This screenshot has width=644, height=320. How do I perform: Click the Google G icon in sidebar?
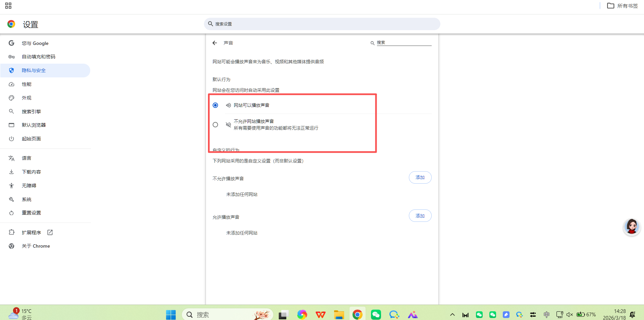[x=11, y=43]
